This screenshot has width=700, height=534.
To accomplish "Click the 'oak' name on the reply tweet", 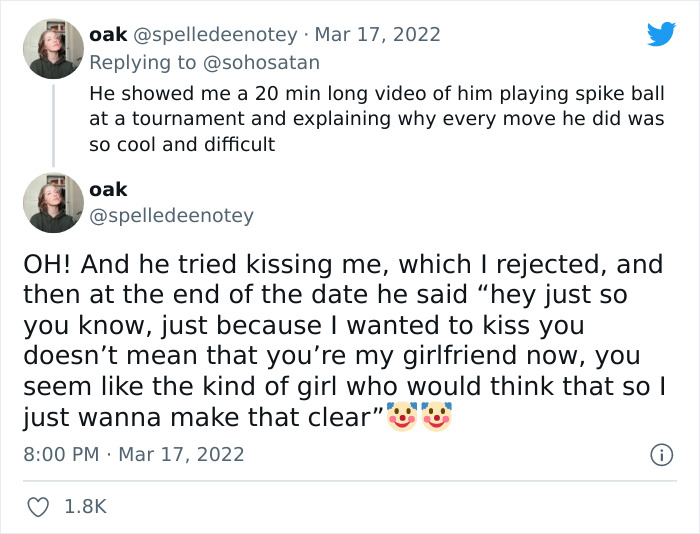I will [x=108, y=34].
